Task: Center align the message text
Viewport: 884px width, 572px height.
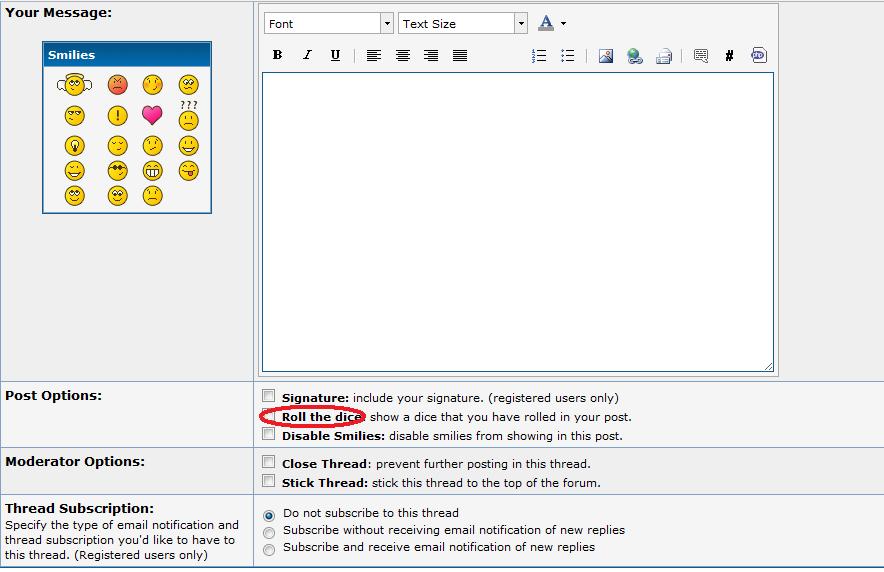Action: (x=402, y=56)
